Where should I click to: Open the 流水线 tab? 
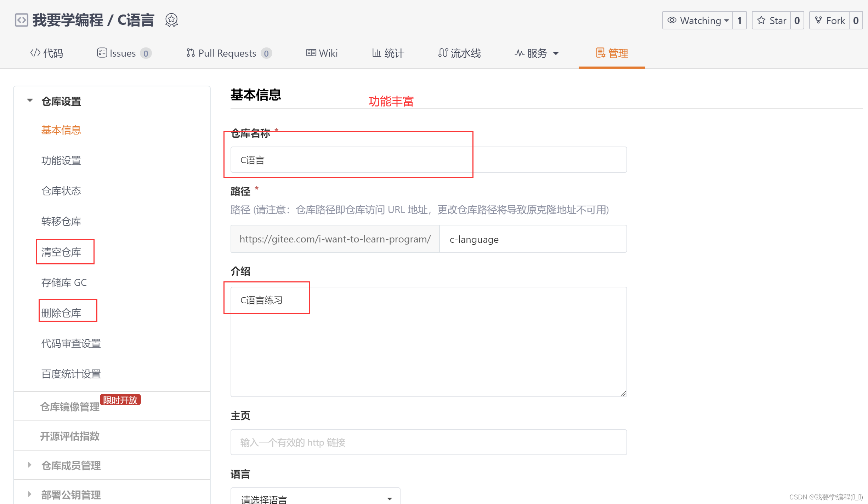point(459,53)
